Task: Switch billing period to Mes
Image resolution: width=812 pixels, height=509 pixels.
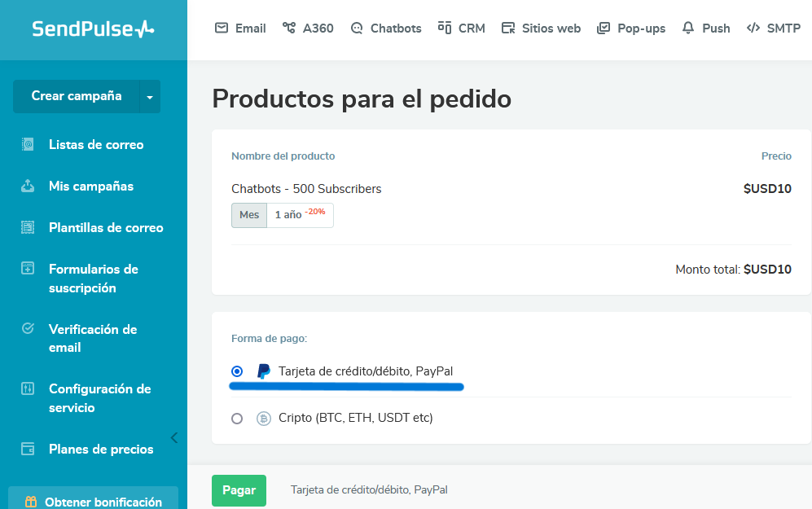Action: (x=249, y=215)
